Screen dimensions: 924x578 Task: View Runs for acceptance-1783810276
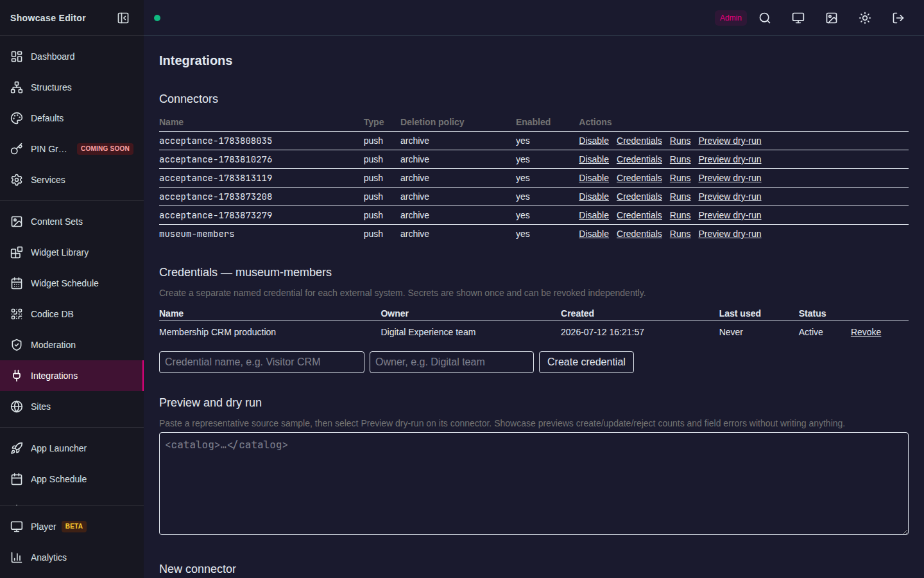tap(680, 159)
